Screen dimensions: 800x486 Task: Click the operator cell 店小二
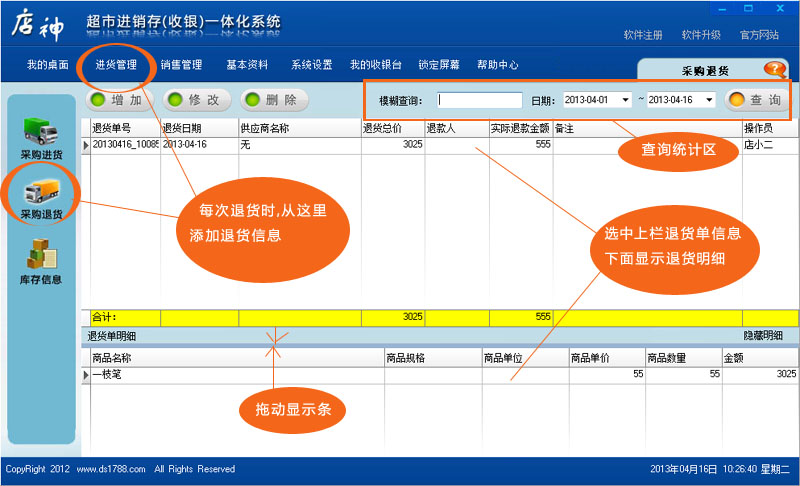(770, 145)
